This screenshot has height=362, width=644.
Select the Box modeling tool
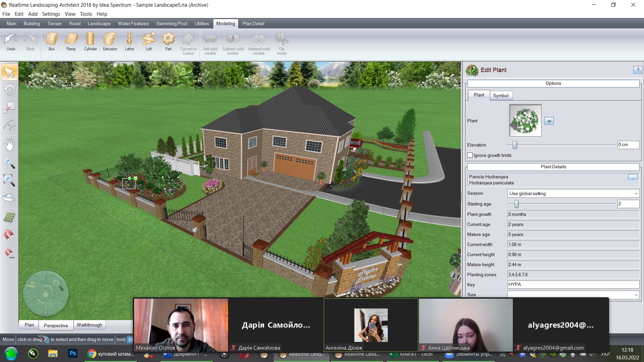point(51,42)
